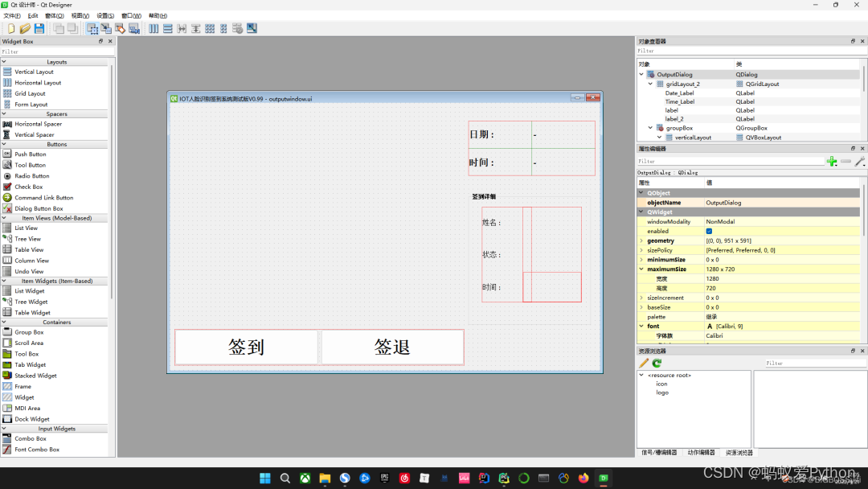Select Stacked Widget in Containers list

[35, 376]
